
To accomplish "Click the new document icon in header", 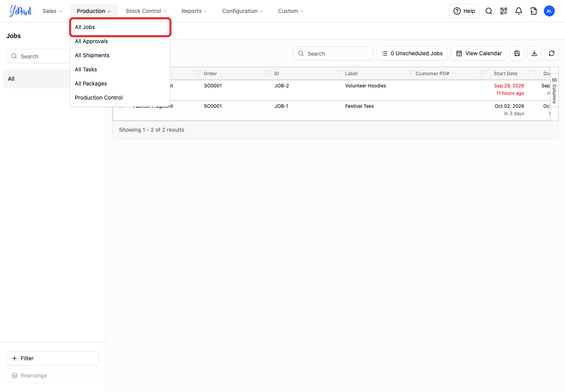I will [534, 11].
